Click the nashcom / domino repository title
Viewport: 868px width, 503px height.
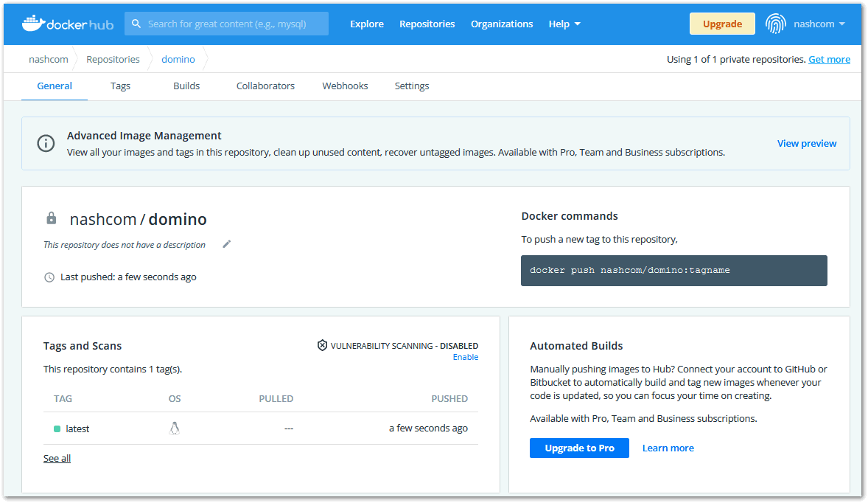[138, 219]
